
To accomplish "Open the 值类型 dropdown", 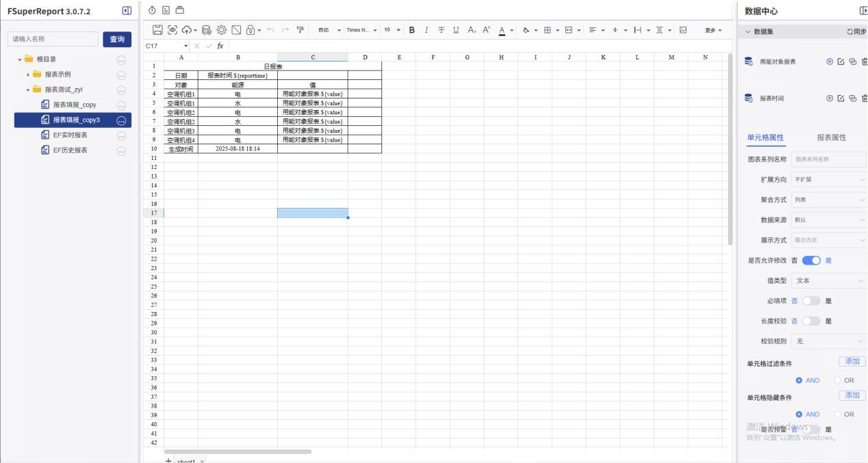I will [x=828, y=281].
